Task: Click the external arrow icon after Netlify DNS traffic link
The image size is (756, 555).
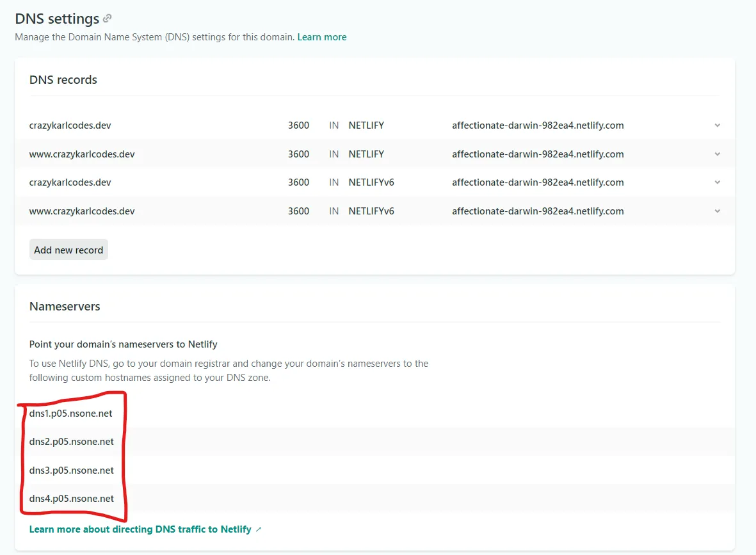Action: tap(259, 529)
